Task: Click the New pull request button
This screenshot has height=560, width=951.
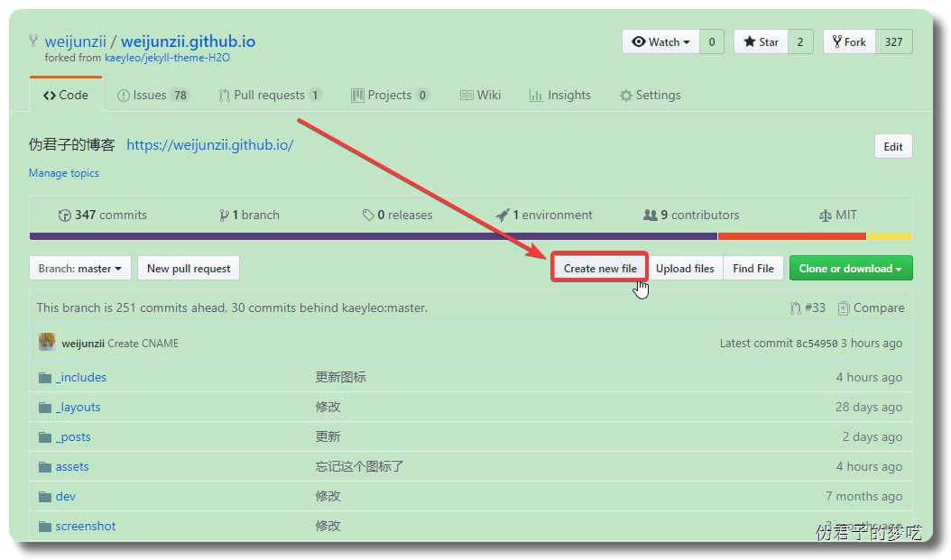Action: 189,269
